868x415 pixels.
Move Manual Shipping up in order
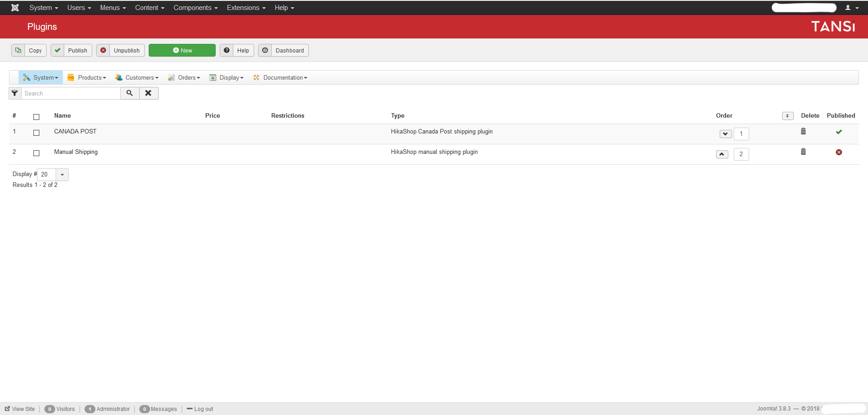coord(722,154)
